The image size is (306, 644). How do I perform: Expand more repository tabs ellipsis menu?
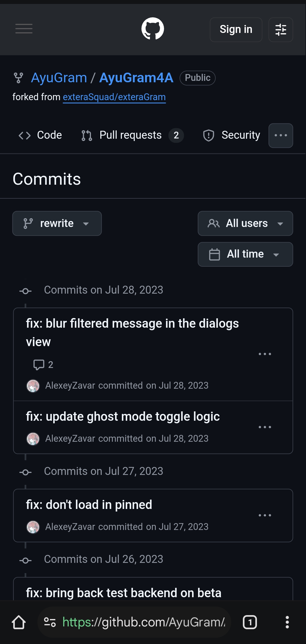280,136
